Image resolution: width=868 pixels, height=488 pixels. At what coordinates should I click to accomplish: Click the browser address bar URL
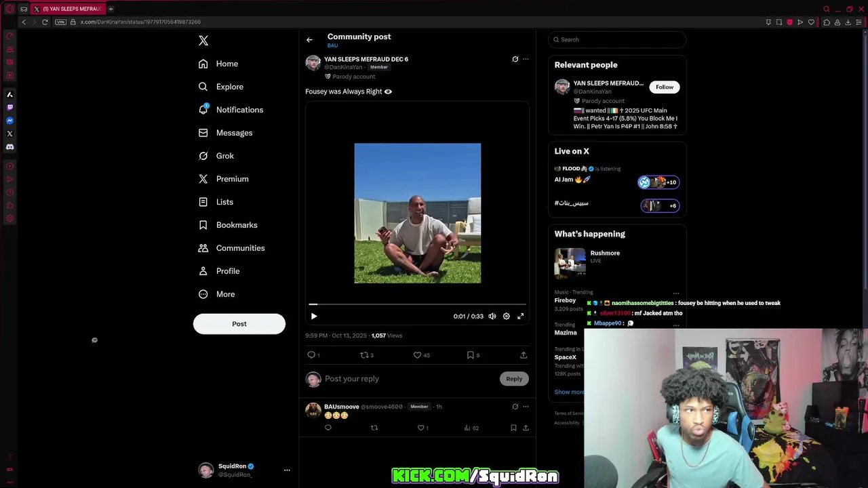[x=140, y=22]
